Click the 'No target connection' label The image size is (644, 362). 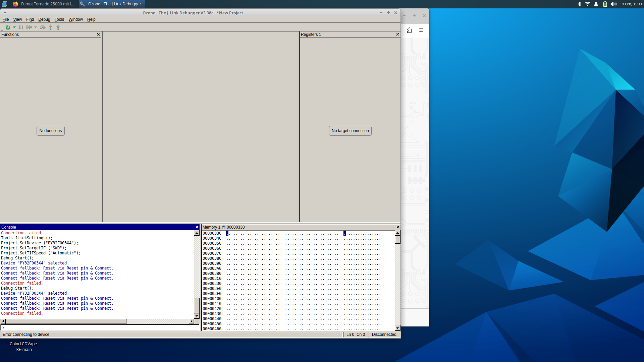click(x=350, y=131)
